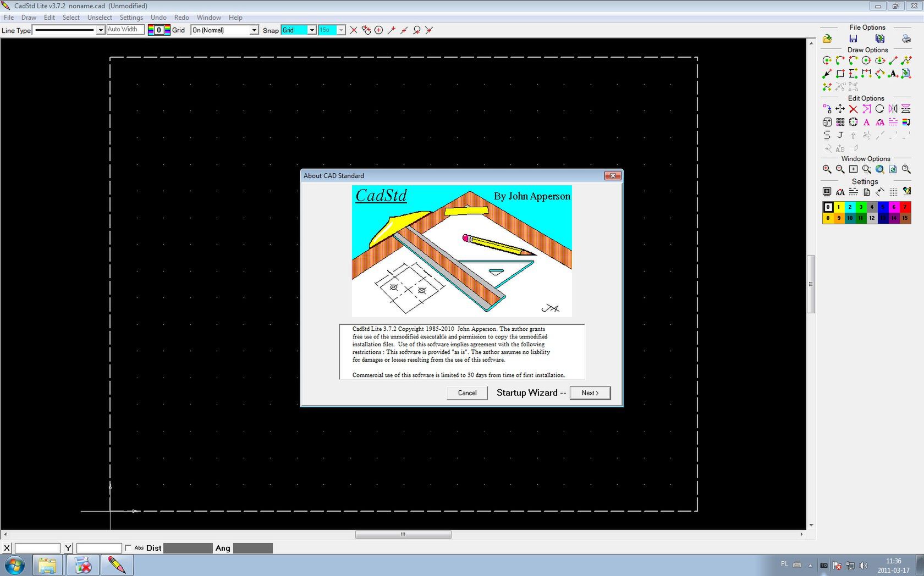Image resolution: width=924 pixels, height=576 pixels.
Task: Select the arrow line draw tool
Action: (x=827, y=73)
